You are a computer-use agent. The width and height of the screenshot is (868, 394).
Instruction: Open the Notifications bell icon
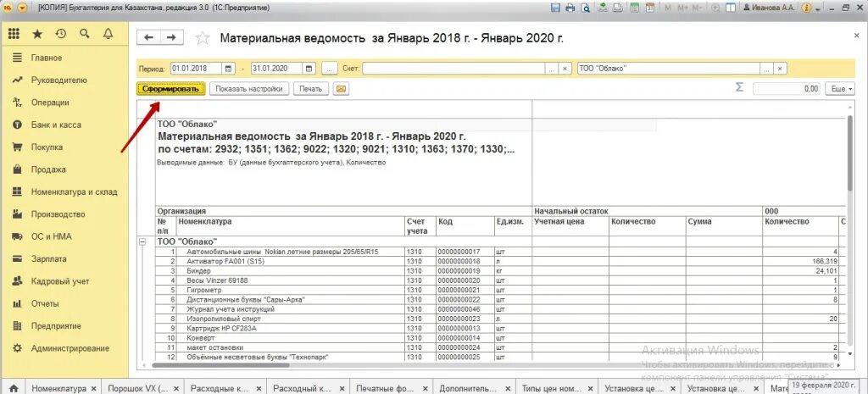108,34
